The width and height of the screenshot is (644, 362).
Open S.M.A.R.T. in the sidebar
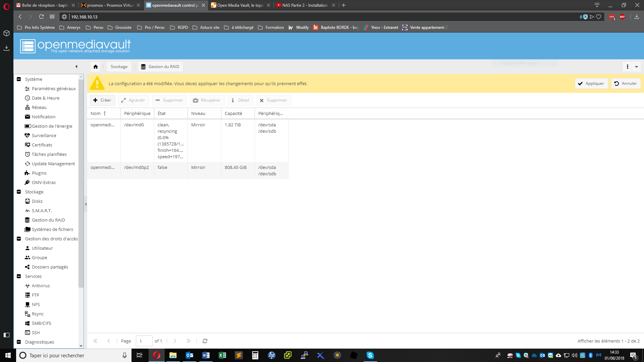(x=42, y=210)
